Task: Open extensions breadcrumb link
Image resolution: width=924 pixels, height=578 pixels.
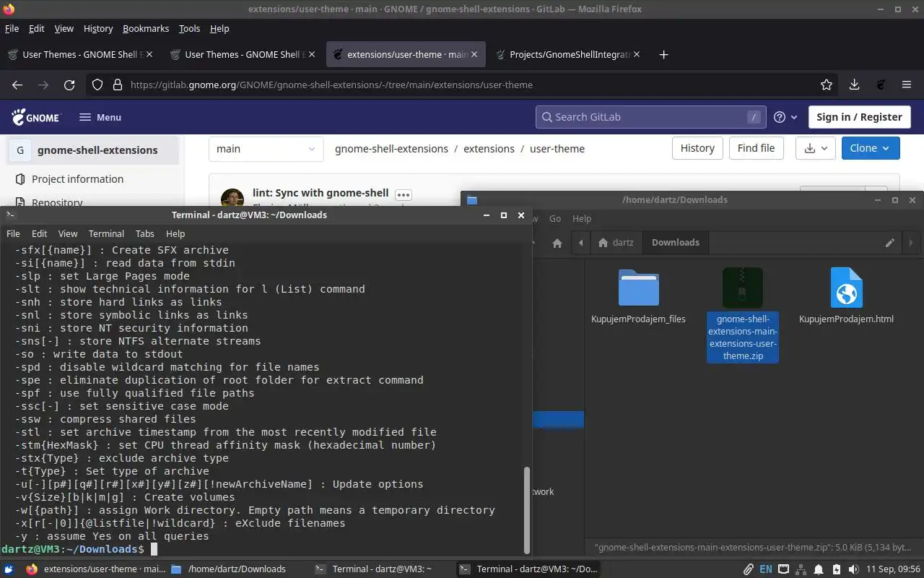Action: pos(489,149)
